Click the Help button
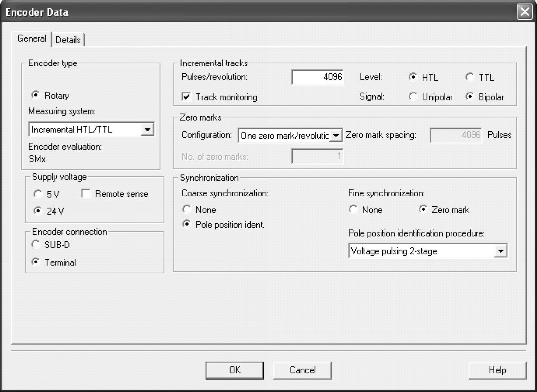537x392 pixels. point(497,370)
